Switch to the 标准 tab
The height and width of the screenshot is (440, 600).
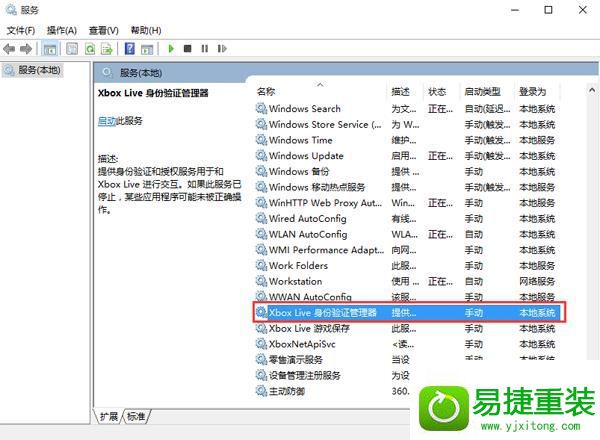tap(136, 416)
